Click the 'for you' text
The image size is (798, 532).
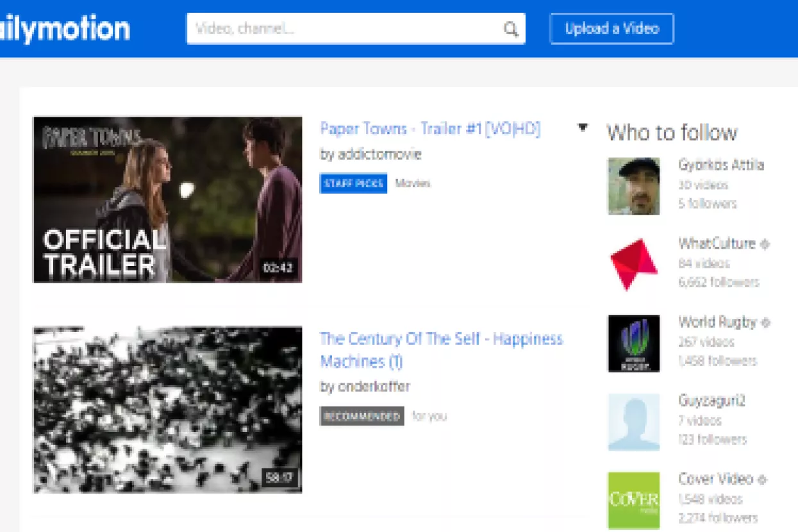pos(429,416)
